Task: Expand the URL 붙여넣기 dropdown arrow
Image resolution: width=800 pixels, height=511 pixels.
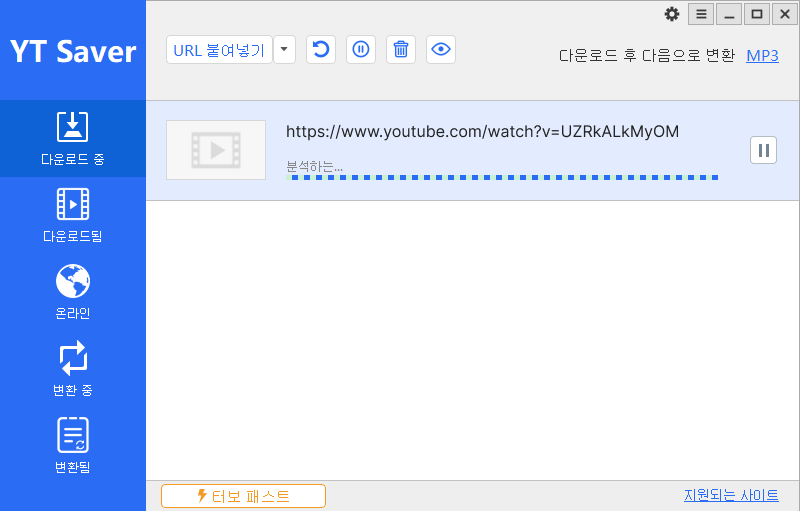Action: (285, 50)
